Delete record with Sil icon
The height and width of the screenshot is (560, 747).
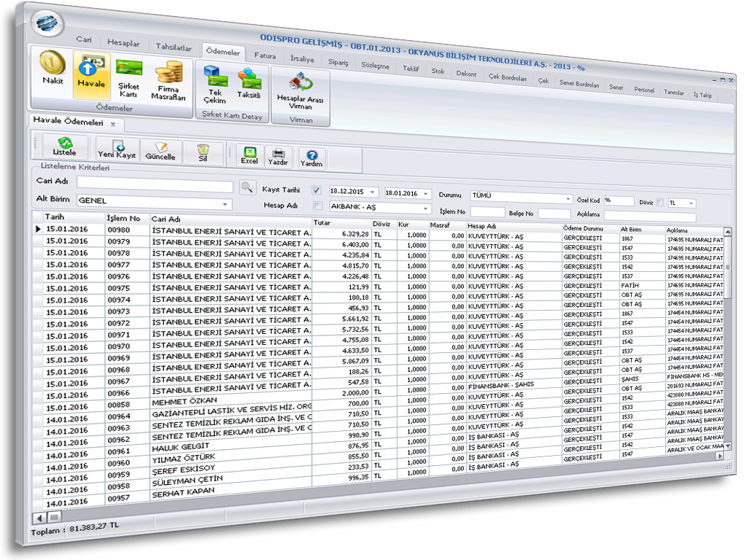tap(203, 152)
